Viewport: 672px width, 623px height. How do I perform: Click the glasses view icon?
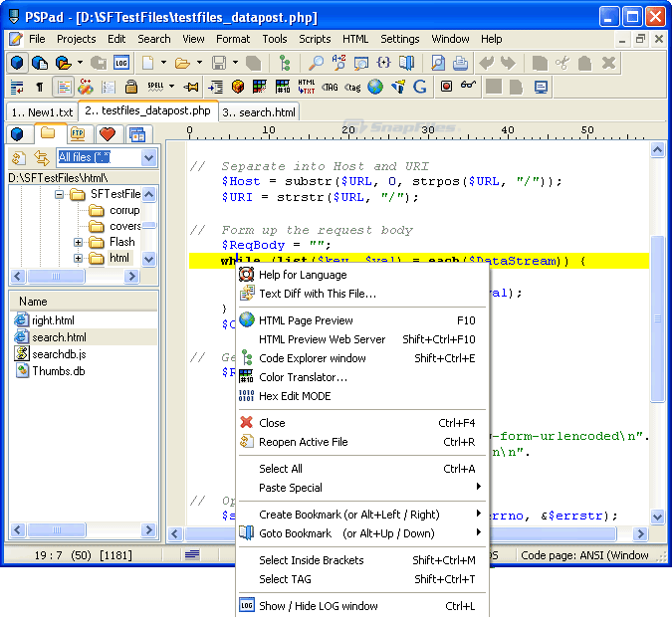pos(468,86)
